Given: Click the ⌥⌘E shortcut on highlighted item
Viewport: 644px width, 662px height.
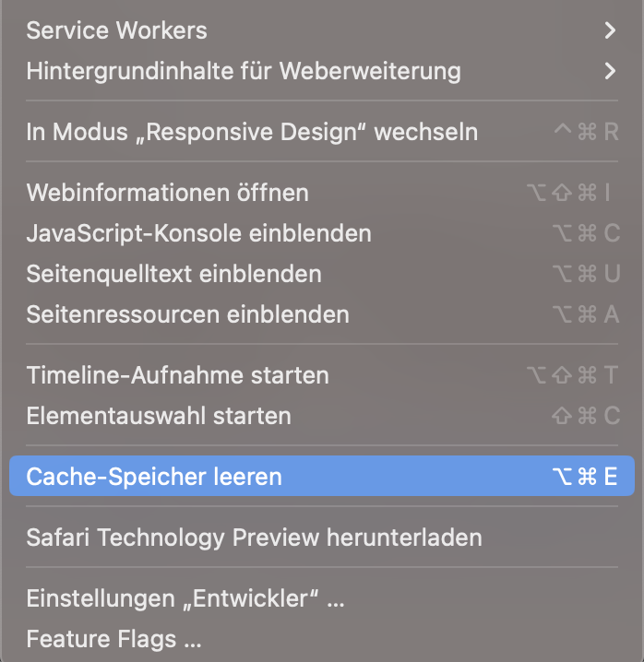Looking at the screenshot, I should tap(584, 477).
